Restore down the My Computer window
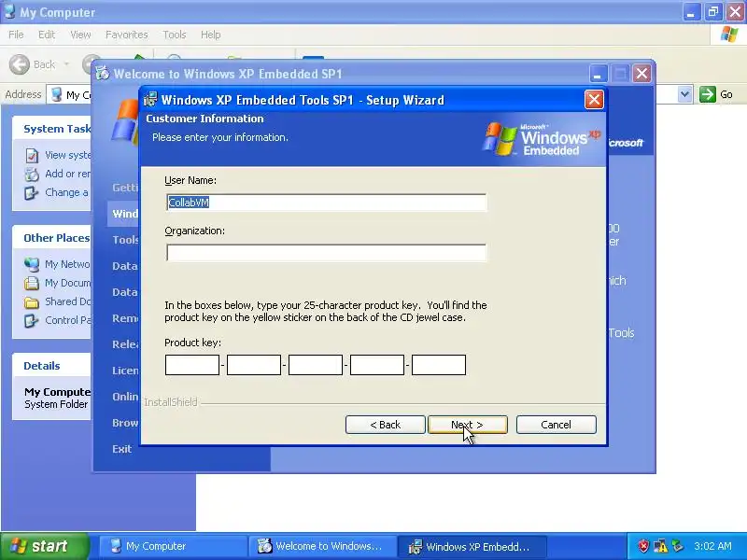 (x=713, y=12)
